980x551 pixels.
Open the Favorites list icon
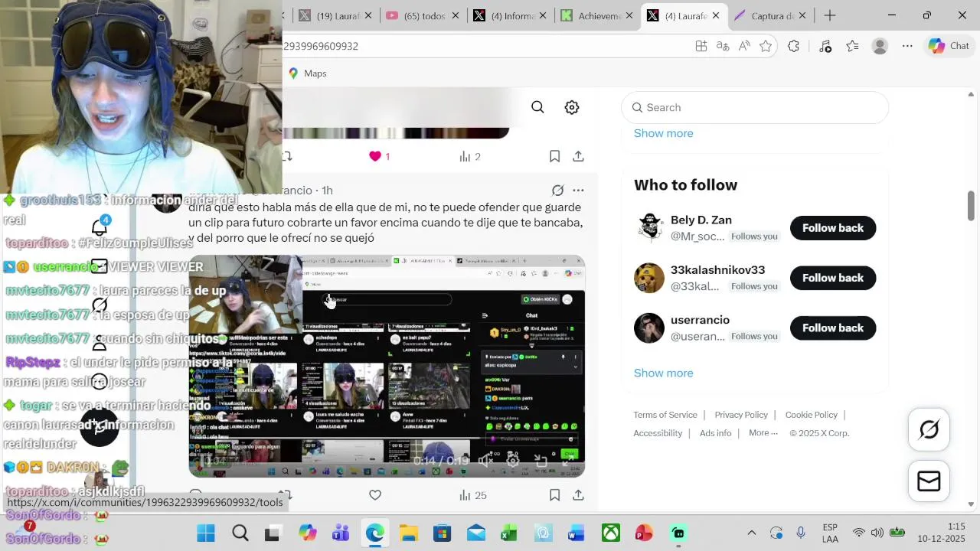click(852, 46)
